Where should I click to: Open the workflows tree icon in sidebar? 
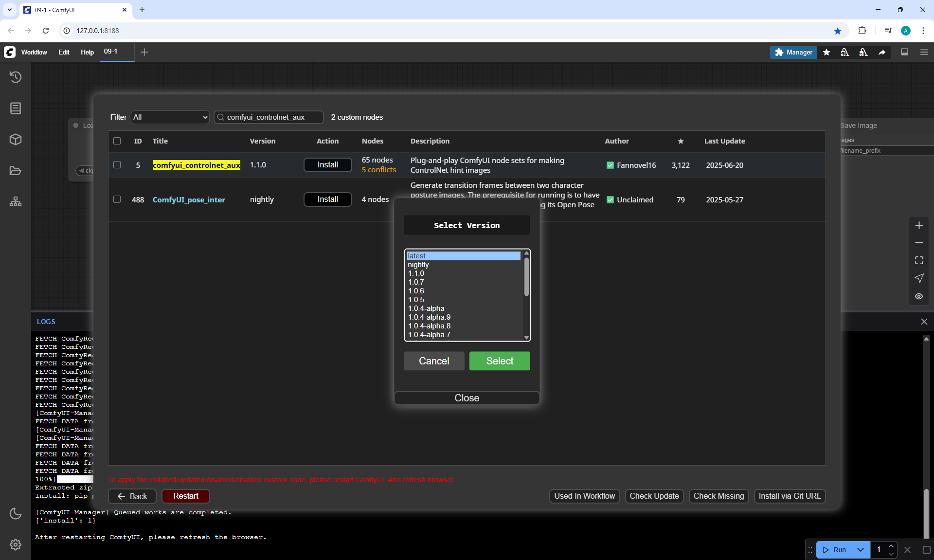(x=16, y=202)
